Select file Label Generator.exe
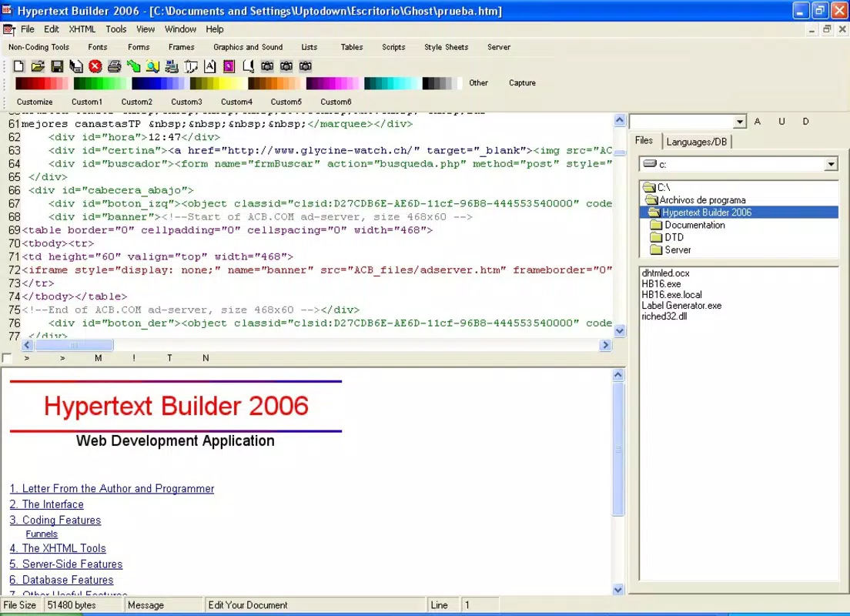Screen dimensions: 850x616 pyautogui.click(x=681, y=306)
